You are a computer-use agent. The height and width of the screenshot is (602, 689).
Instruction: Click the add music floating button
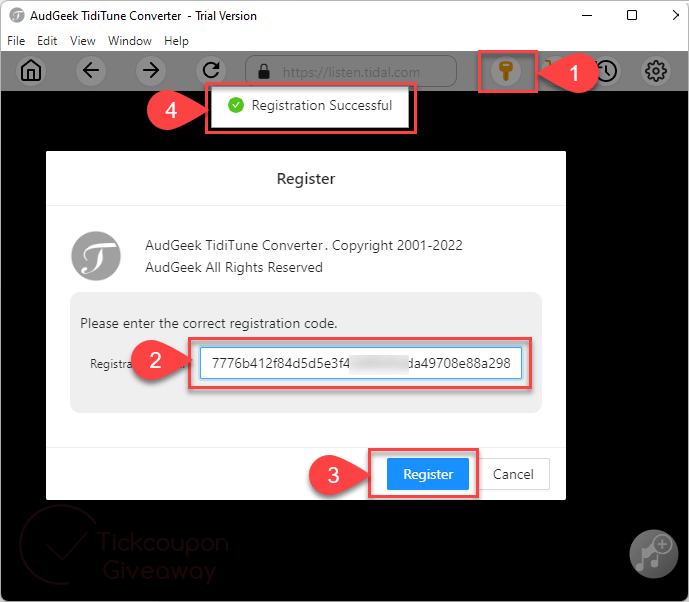click(654, 554)
